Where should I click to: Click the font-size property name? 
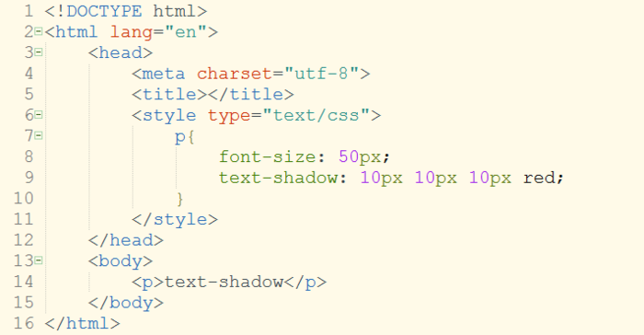[267, 157]
